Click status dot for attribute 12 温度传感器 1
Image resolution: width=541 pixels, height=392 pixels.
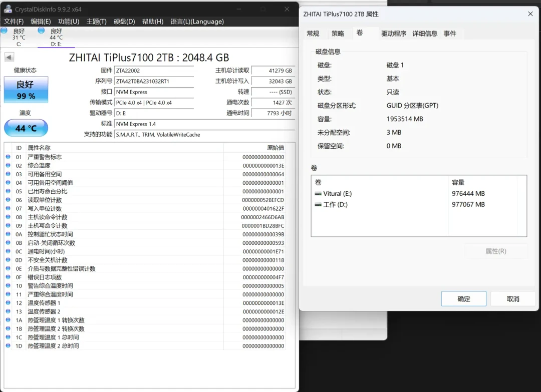[x=8, y=303]
